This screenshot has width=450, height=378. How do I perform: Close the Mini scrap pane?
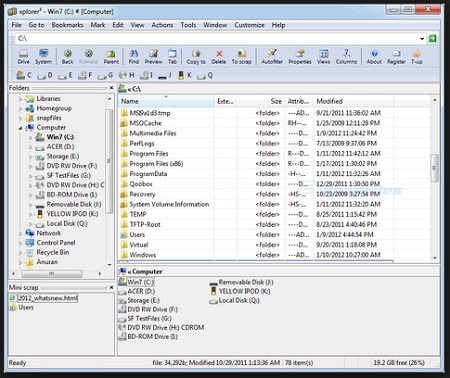coord(111,287)
